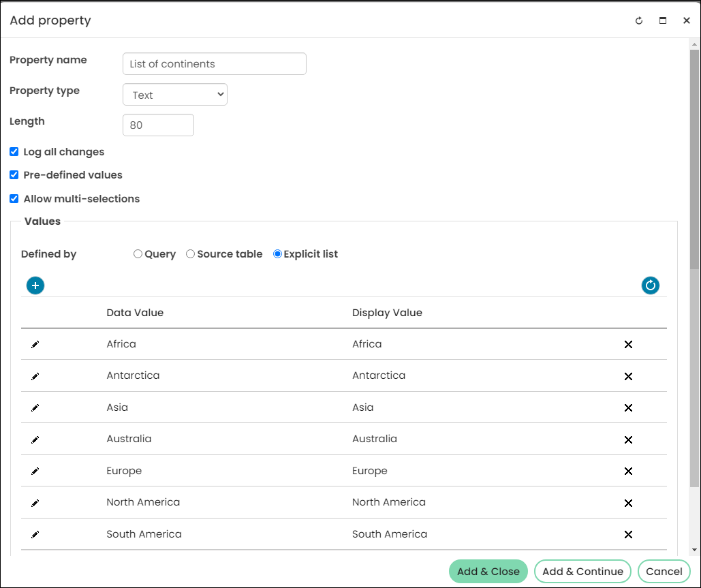
Task: Select the Explicit list radio option
Action: pyautogui.click(x=277, y=254)
